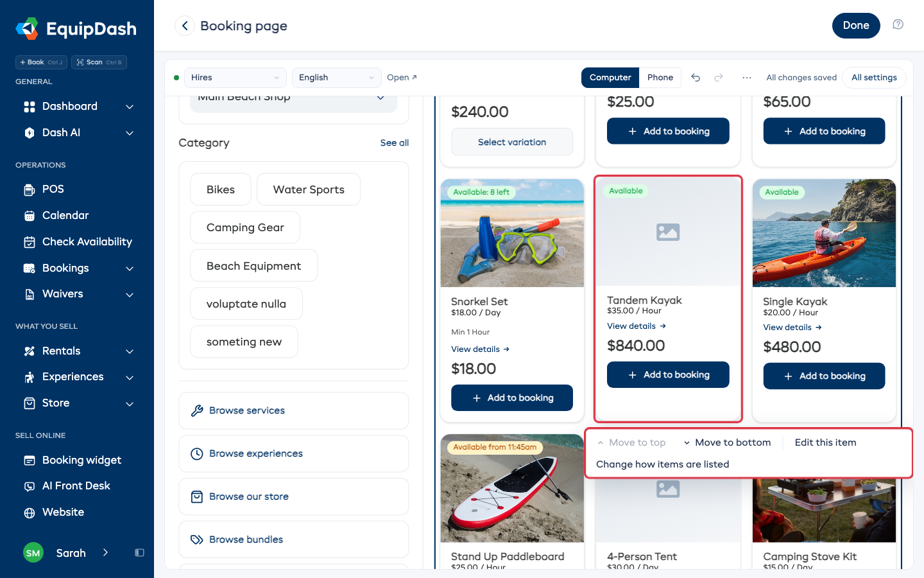This screenshot has height=578, width=924.
Task: Open the English language dropdown
Action: pos(337,77)
